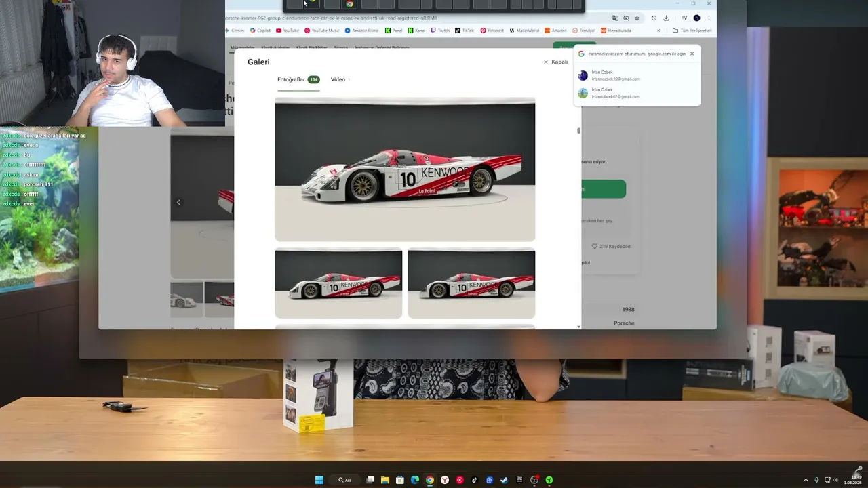Viewport: 868px width, 488px height.
Task: Switch to the Fotoğraflar tab
Action: click(298, 79)
